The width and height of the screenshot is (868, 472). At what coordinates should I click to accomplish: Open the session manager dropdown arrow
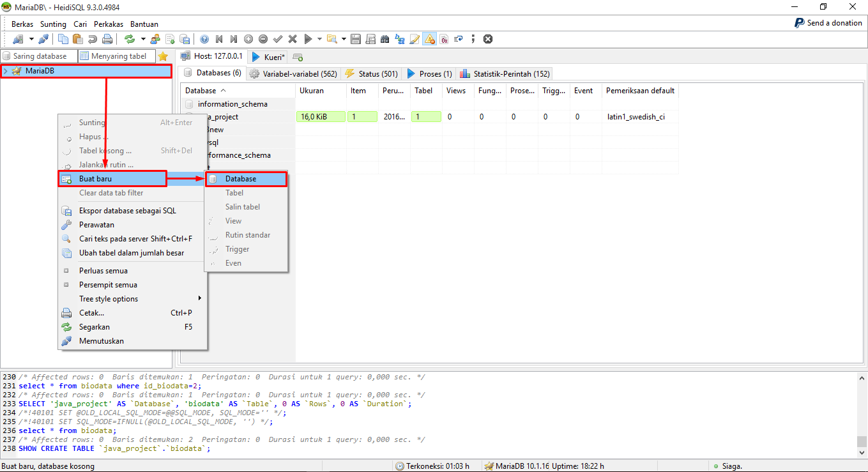tap(31, 39)
